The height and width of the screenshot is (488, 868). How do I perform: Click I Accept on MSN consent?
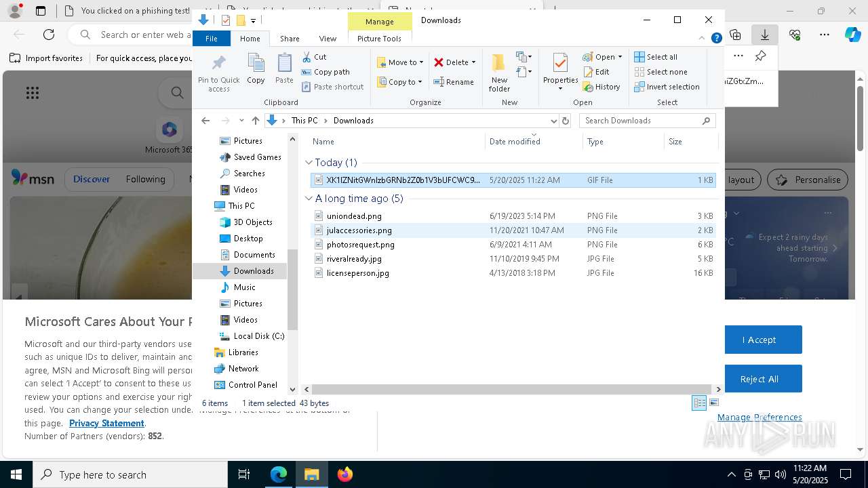coord(759,340)
